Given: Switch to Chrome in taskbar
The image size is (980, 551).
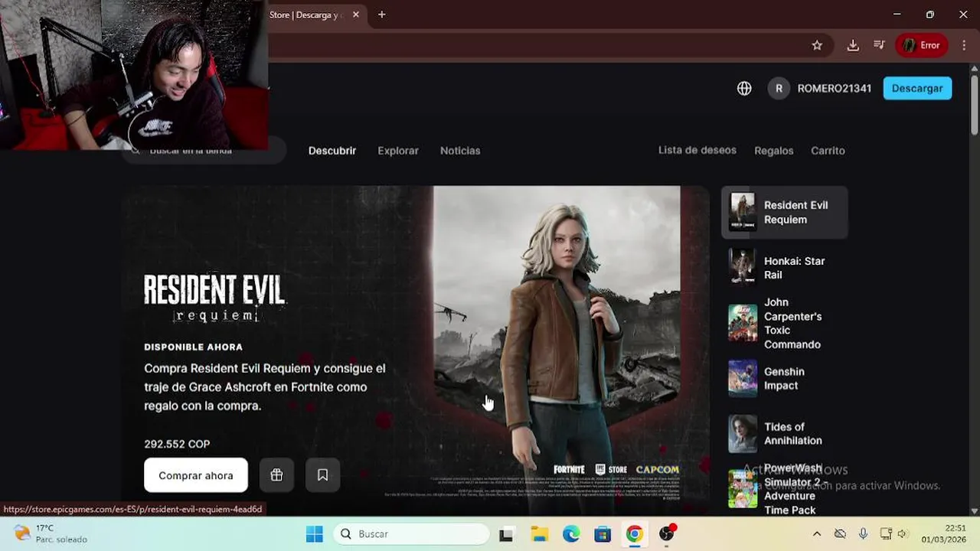Looking at the screenshot, I should (x=634, y=534).
